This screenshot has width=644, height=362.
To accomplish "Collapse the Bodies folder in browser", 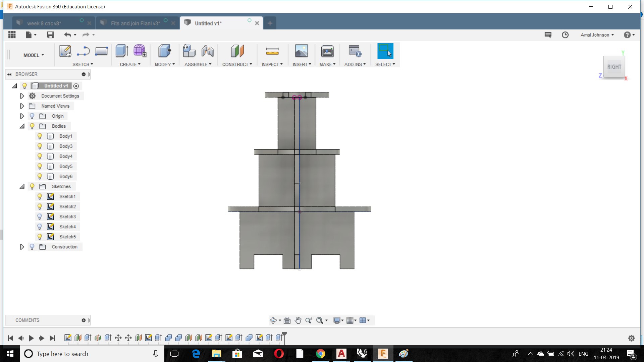I will (x=22, y=126).
